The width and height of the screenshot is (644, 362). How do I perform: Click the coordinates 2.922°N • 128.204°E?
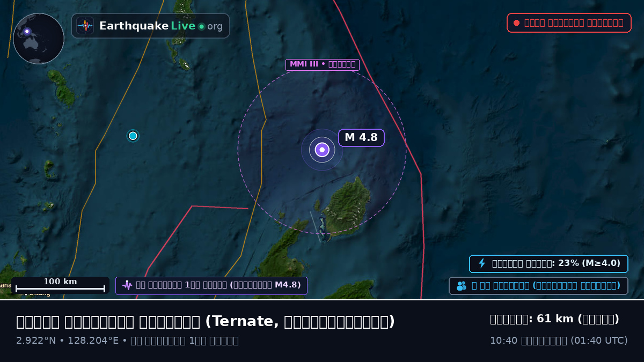[x=68, y=341]
